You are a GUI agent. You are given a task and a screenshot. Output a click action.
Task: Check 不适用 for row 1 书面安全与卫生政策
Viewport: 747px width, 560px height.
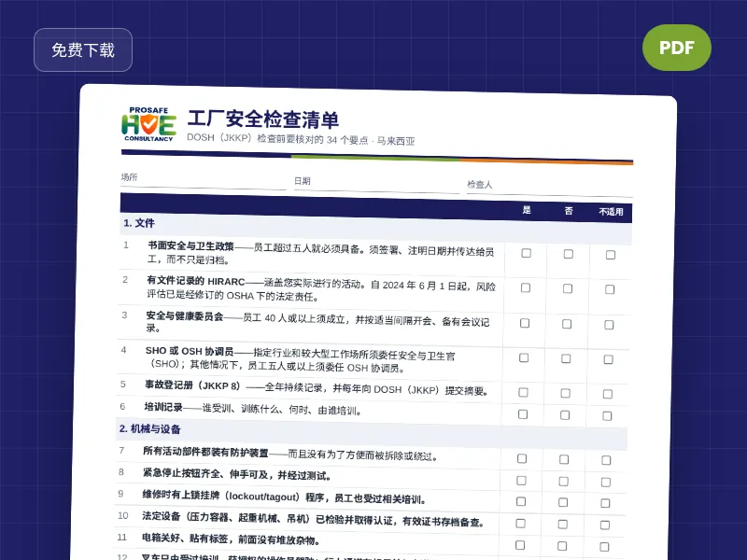click(611, 255)
